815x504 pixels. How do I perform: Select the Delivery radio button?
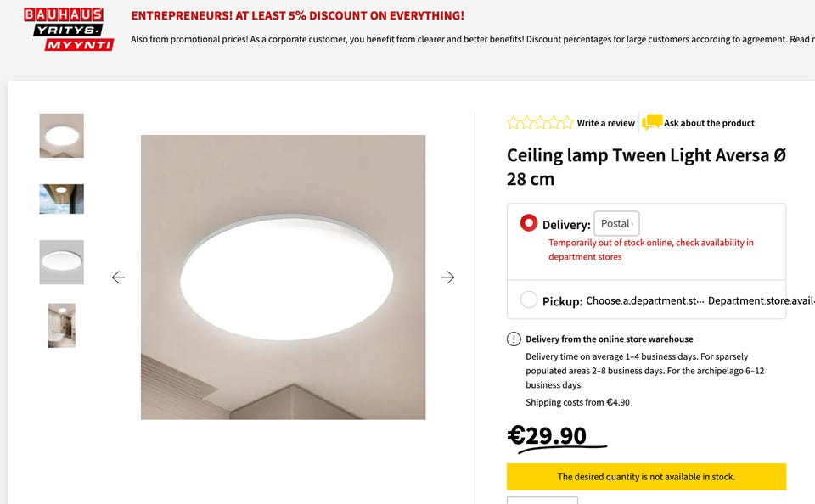tap(528, 223)
